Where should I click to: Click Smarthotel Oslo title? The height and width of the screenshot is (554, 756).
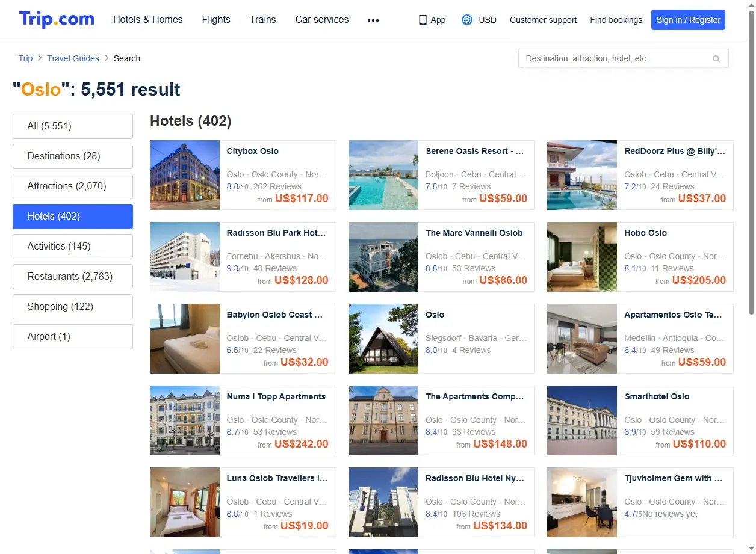point(657,396)
